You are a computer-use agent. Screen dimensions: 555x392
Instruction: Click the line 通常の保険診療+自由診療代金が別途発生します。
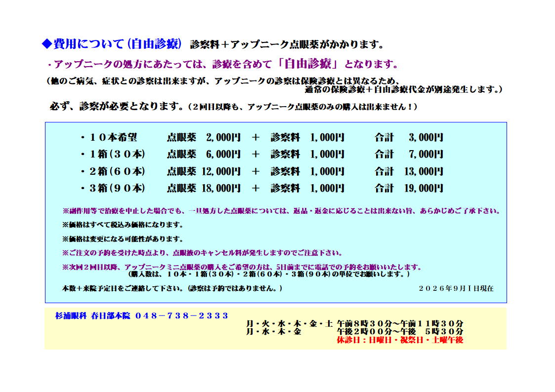403,89
